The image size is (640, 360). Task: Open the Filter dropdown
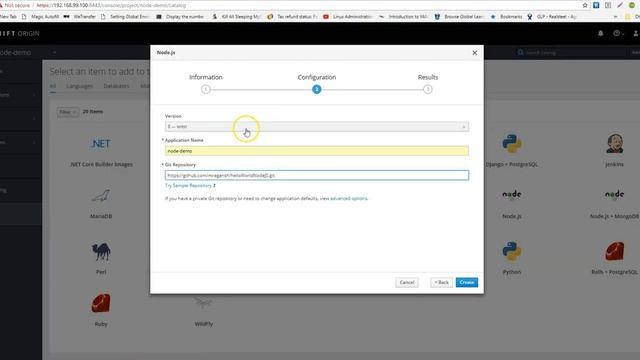click(x=68, y=112)
